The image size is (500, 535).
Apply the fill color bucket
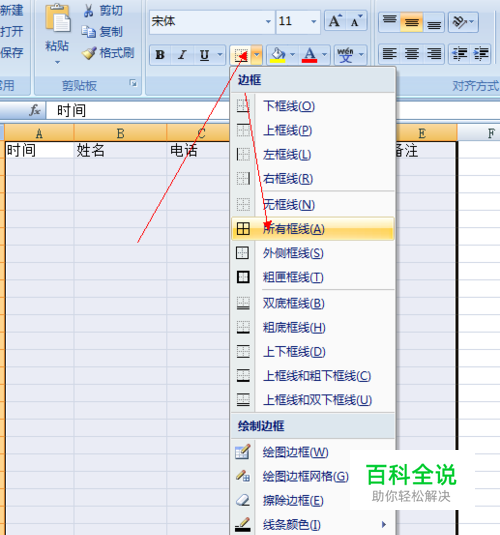point(277,55)
